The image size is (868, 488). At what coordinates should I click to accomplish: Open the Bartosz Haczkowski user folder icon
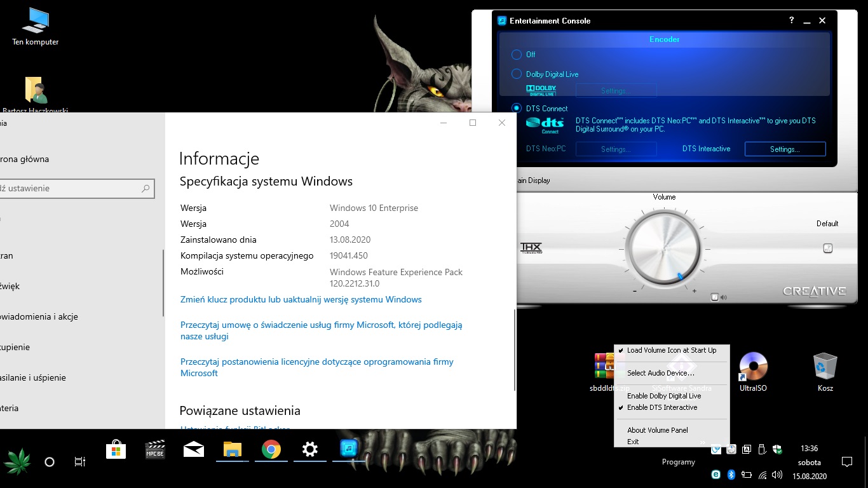click(36, 94)
